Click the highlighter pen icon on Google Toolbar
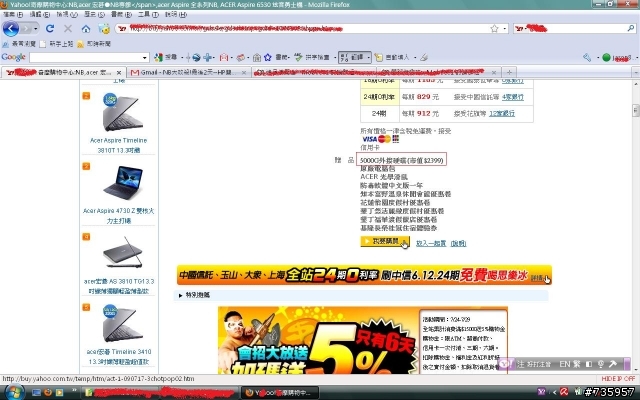 coord(424,58)
